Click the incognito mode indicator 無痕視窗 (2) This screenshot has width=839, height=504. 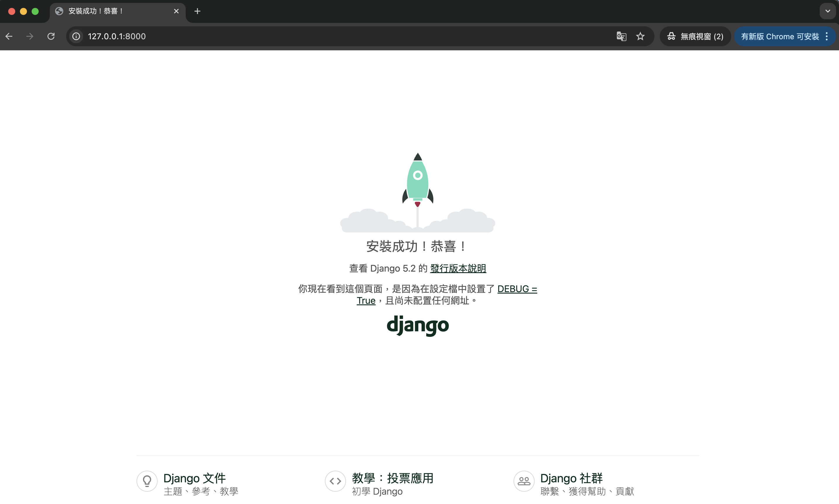(695, 36)
